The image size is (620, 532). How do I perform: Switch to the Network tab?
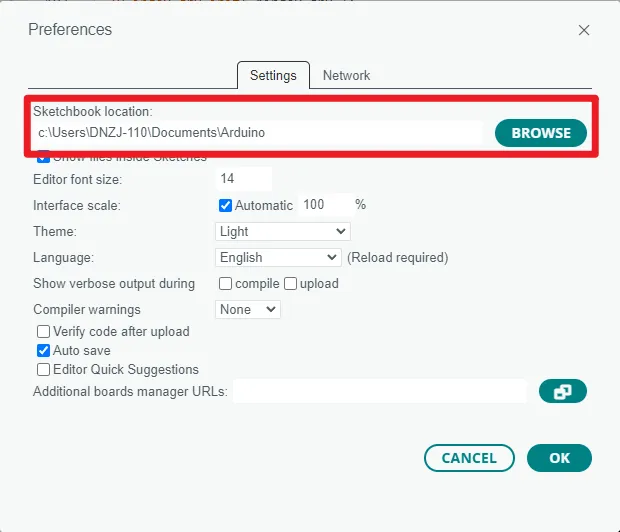(346, 75)
